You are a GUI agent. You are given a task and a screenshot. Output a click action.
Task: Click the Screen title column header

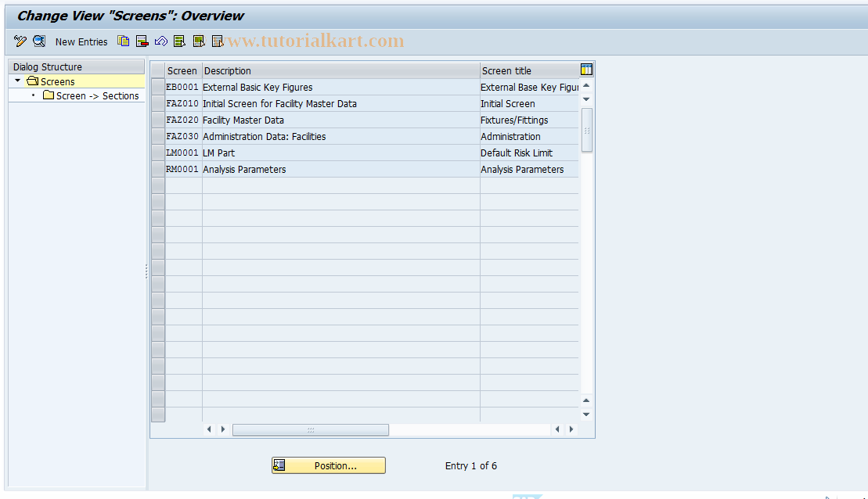(x=529, y=71)
